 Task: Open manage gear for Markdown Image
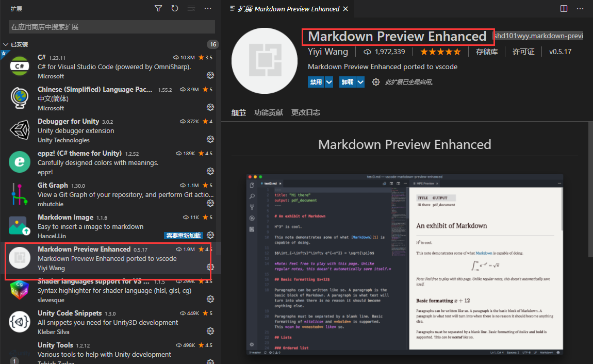[x=211, y=235]
